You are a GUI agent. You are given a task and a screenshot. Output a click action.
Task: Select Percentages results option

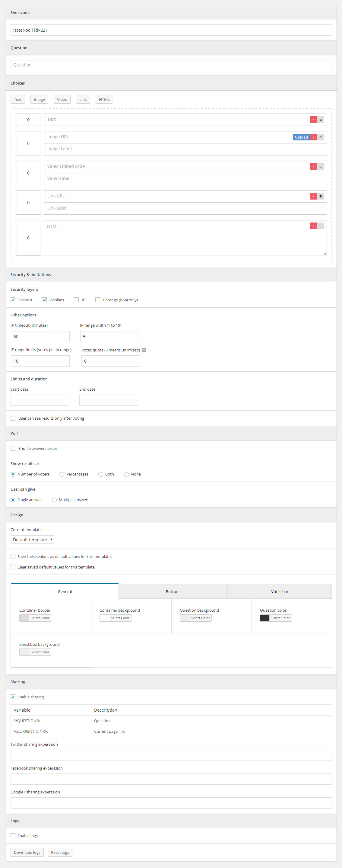point(62,474)
